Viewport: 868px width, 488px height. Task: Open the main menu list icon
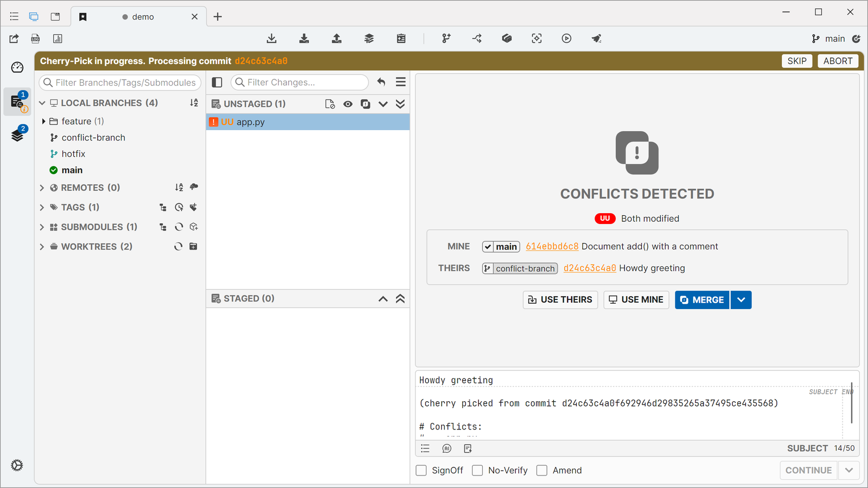click(14, 17)
